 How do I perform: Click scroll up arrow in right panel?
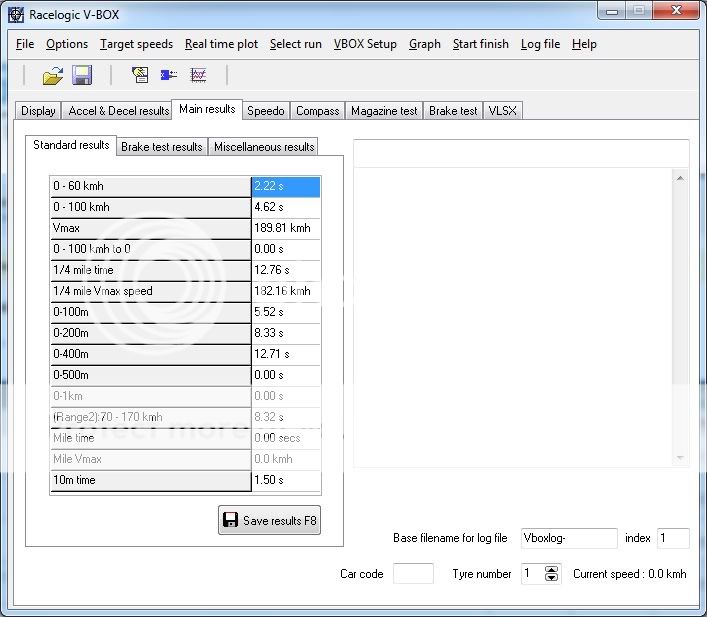(680, 179)
